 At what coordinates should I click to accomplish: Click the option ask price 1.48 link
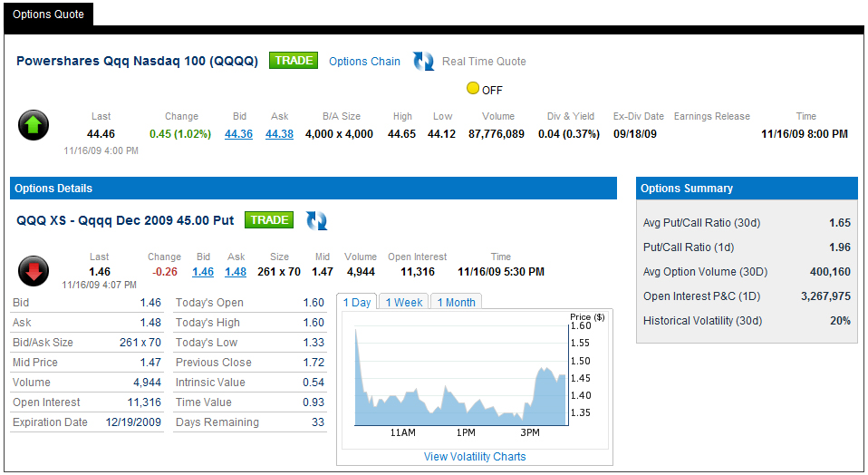click(236, 272)
